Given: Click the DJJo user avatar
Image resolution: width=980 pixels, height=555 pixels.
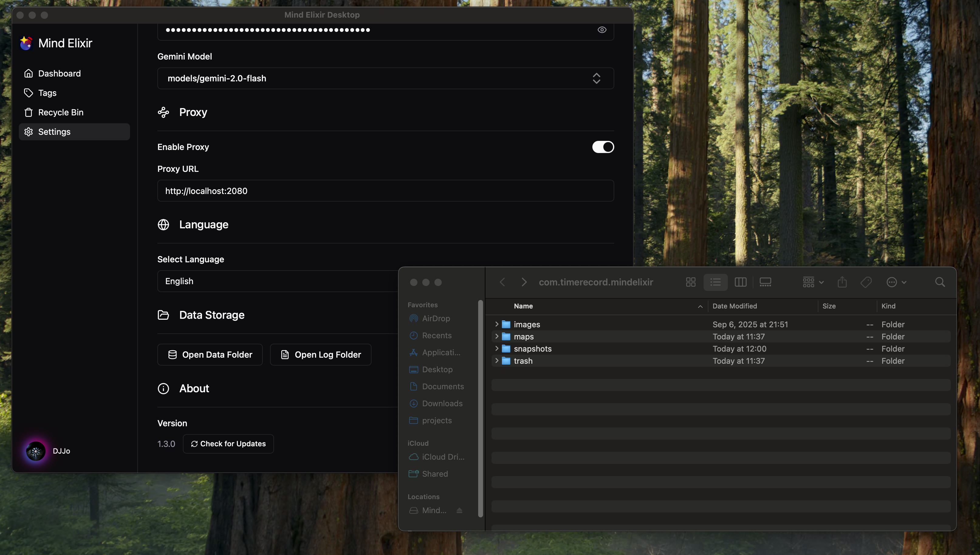Looking at the screenshot, I should [x=36, y=451].
